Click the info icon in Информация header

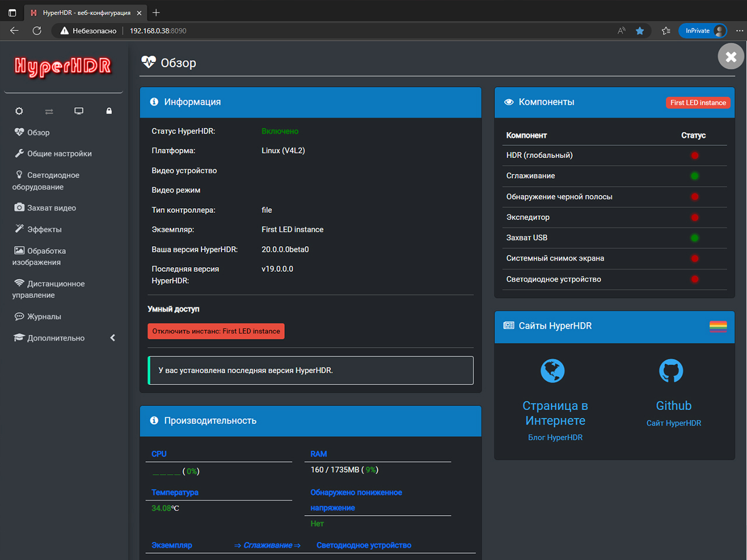point(154,101)
